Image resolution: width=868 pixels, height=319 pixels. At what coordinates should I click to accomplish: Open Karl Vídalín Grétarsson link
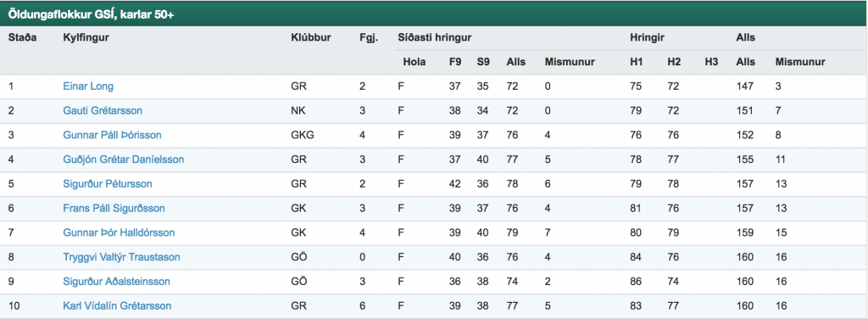point(117,305)
